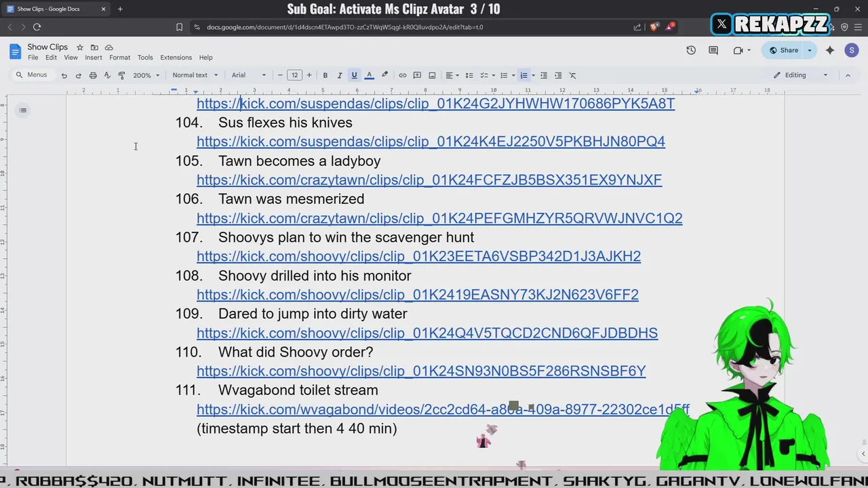This screenshot has height=488, width=868.
Task: Open a new browser tab
Action: point(120,9)
